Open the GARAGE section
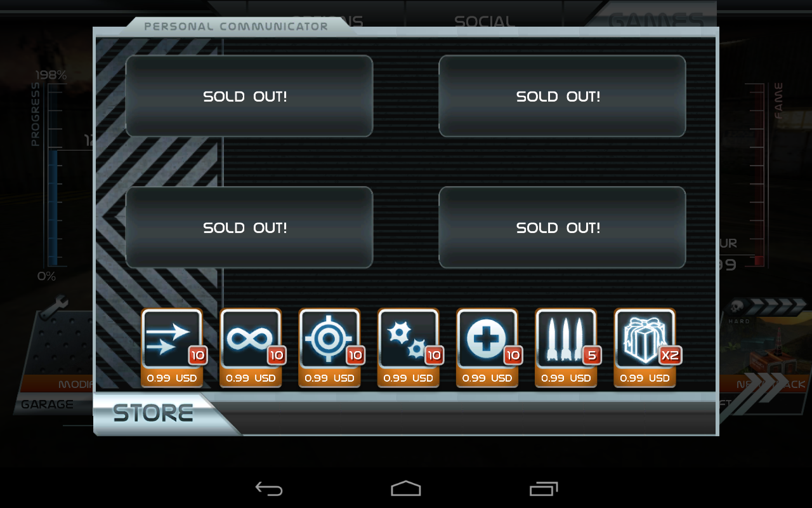The image size is (812, 508). point(47,404)
